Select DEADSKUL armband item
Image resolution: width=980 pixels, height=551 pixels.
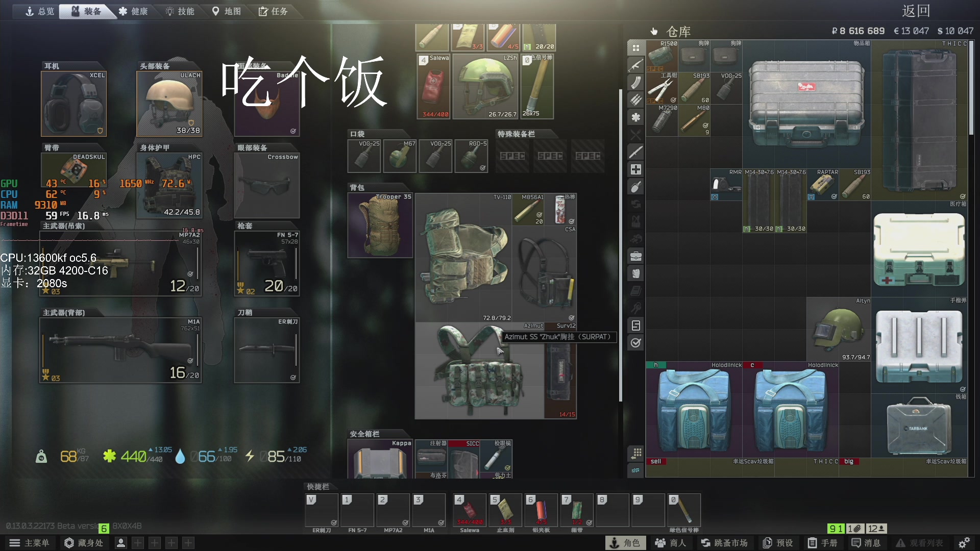[x=74, y=171]
